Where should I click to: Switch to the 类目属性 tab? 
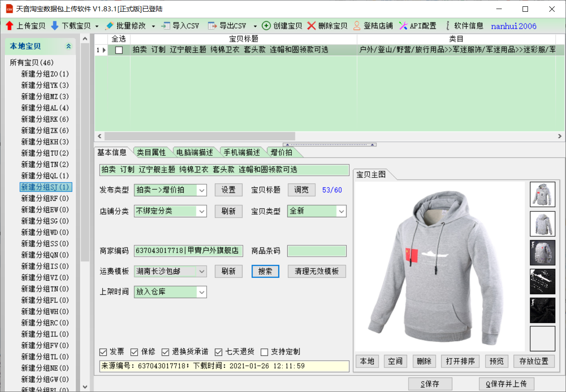coord(152,153)
